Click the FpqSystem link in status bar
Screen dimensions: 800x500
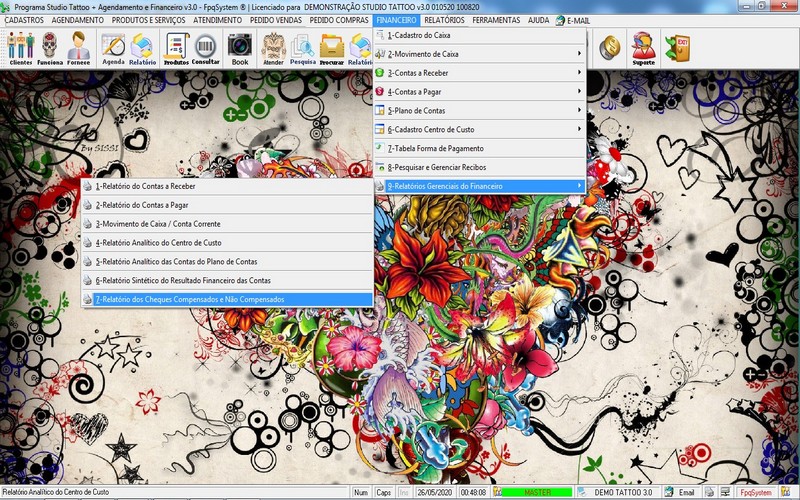point(756,492)
